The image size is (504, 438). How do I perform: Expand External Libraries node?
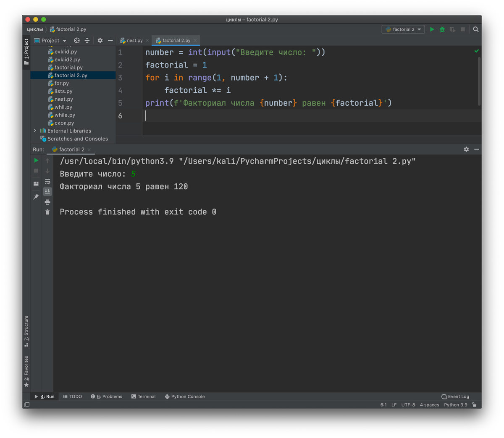coord(35,131)
